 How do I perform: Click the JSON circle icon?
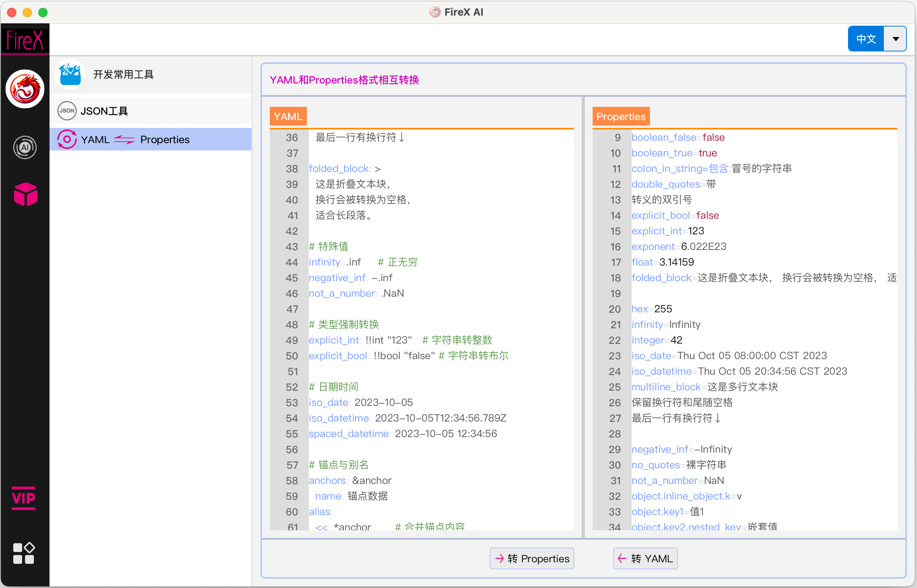point(67,111)
